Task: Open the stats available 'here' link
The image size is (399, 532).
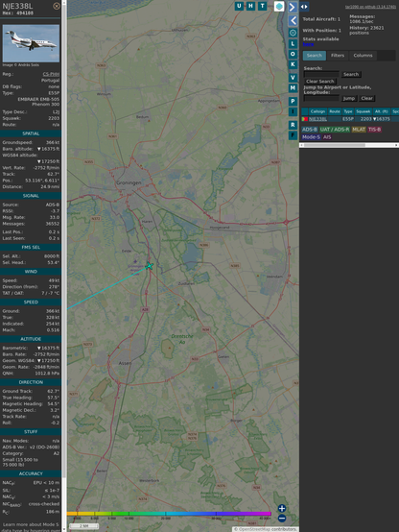Action: [308, 44]
